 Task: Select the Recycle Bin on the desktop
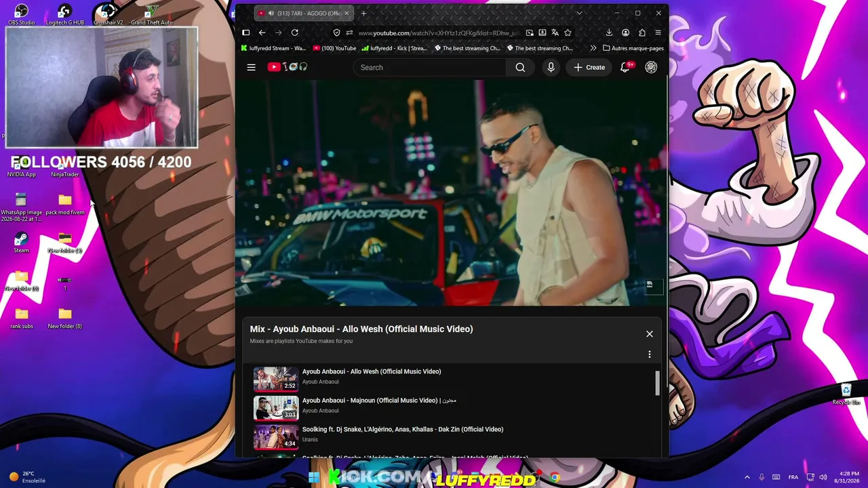click(846, 394)
